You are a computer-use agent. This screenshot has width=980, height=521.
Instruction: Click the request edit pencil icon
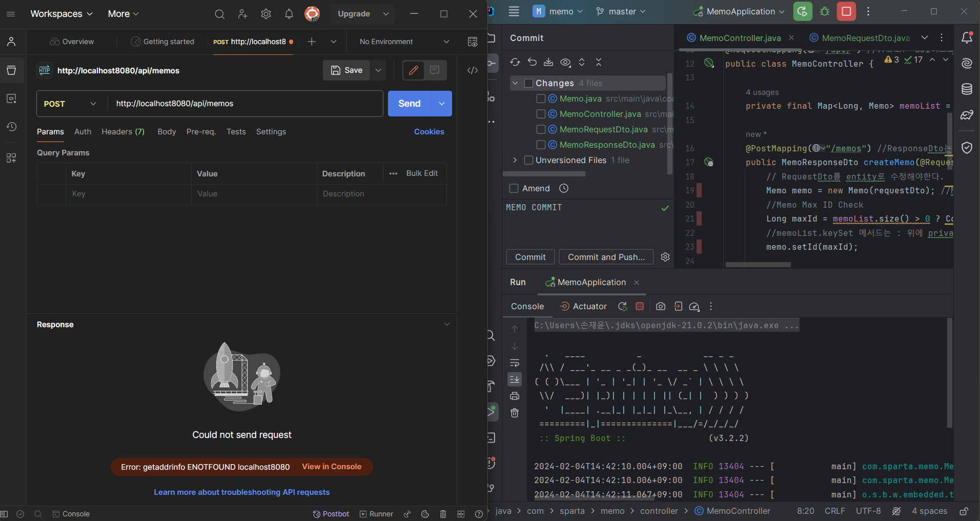coord(414,70)
